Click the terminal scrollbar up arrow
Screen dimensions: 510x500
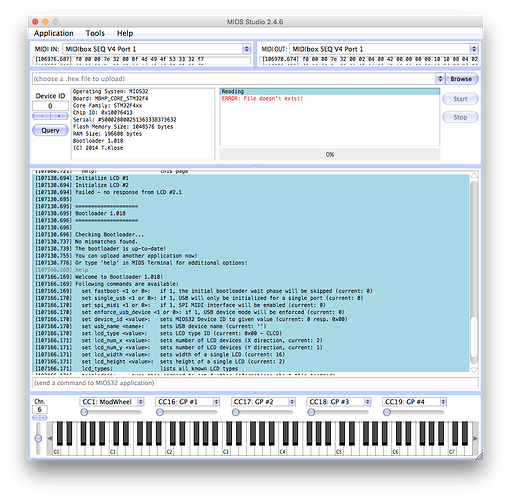coord(474,175)
